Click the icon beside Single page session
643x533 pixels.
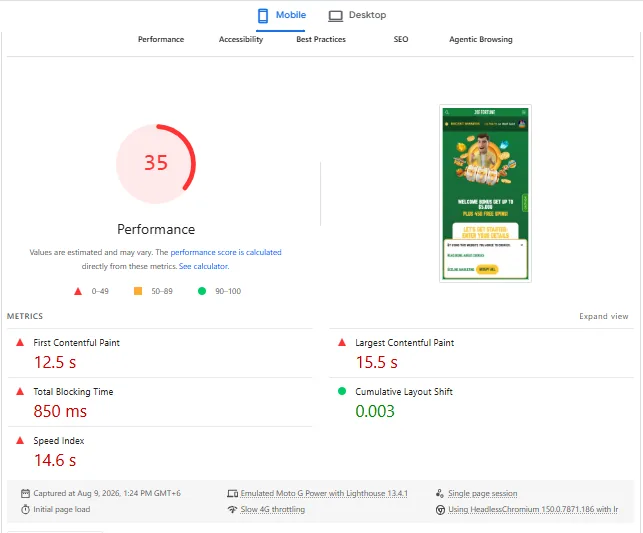(x=440, y=493)
